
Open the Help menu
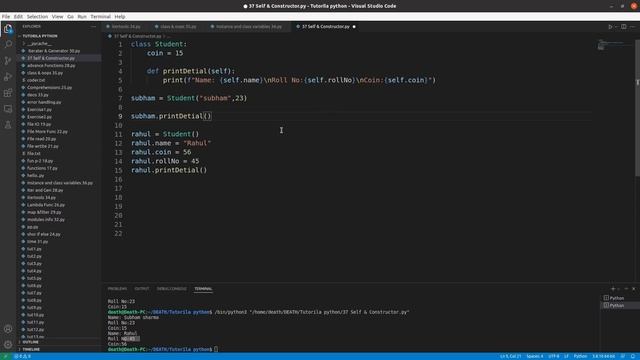(x=120, y=17)
